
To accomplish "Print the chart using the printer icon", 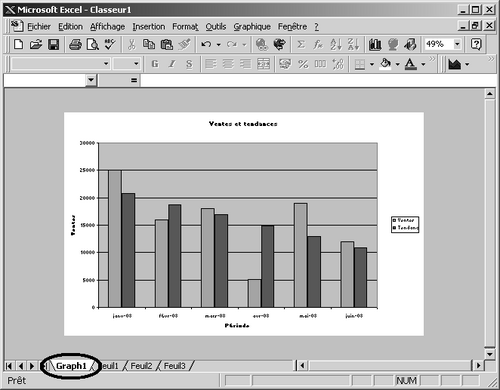I will (x=75, y=44).
